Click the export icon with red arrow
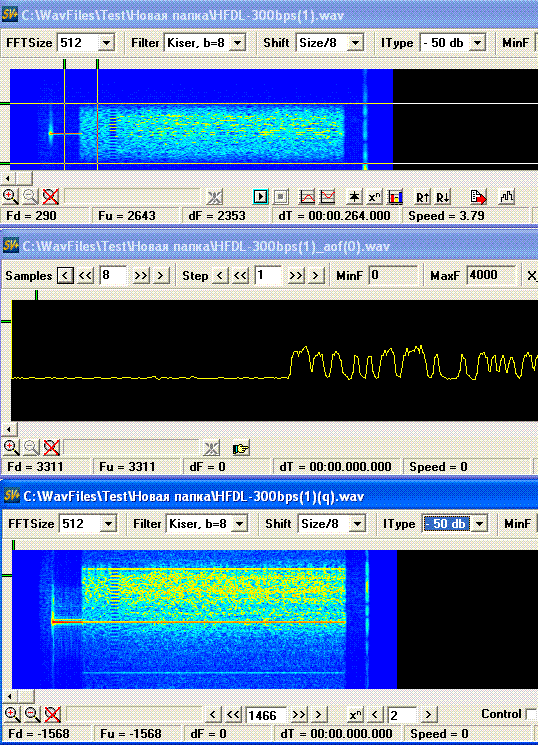538x745 pixels. coord(478,197)
